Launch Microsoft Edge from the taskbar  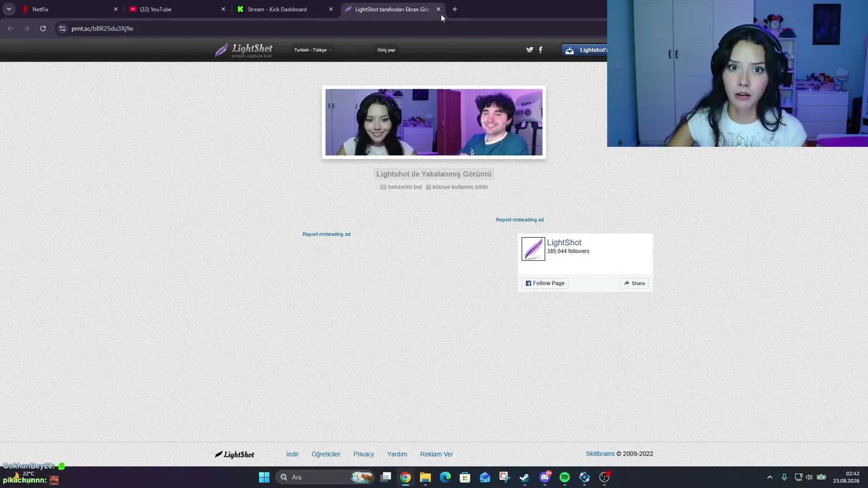tap(445, 477)
